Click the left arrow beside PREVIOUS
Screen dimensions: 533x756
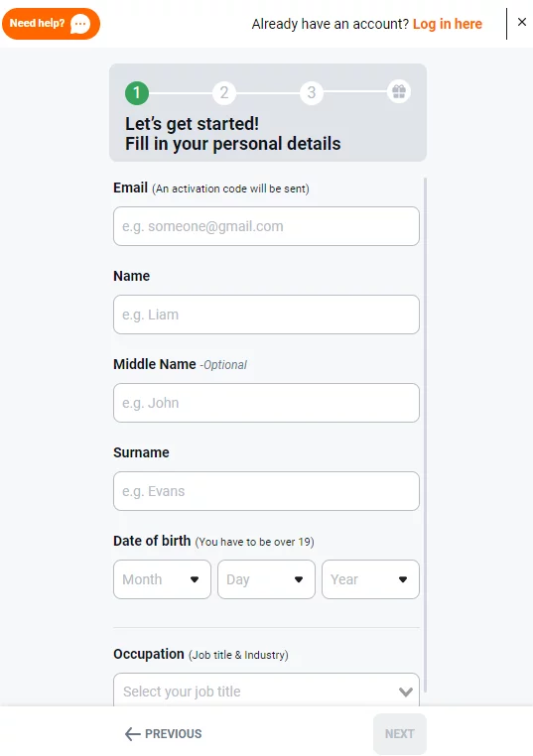tap(133, 734)
